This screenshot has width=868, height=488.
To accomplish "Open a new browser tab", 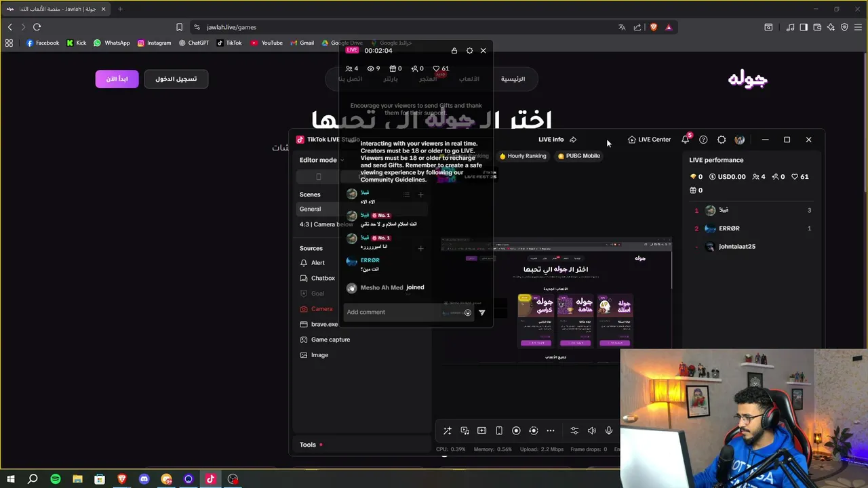I will 120,9.
